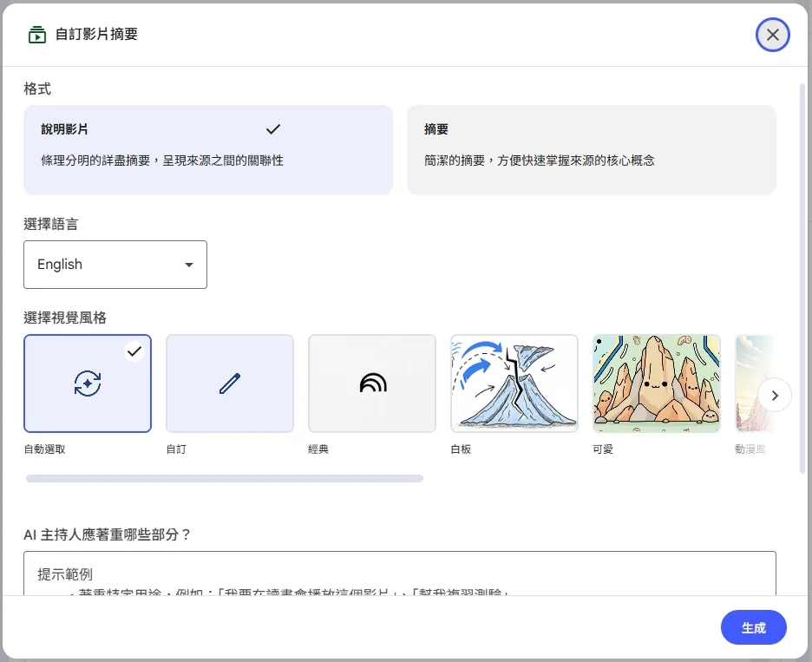Screen dimensions: 812x662
Task: Enable the 摘要 summary option
Action: (591, 147)
